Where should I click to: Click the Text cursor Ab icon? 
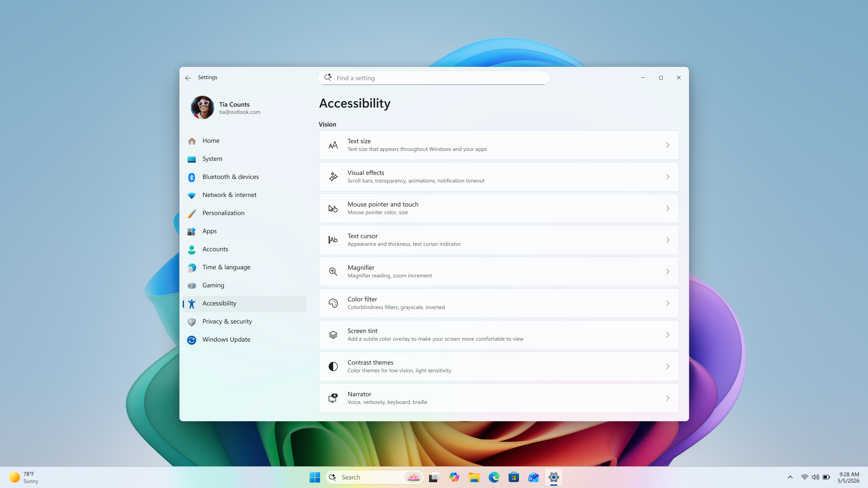[333, 240]
